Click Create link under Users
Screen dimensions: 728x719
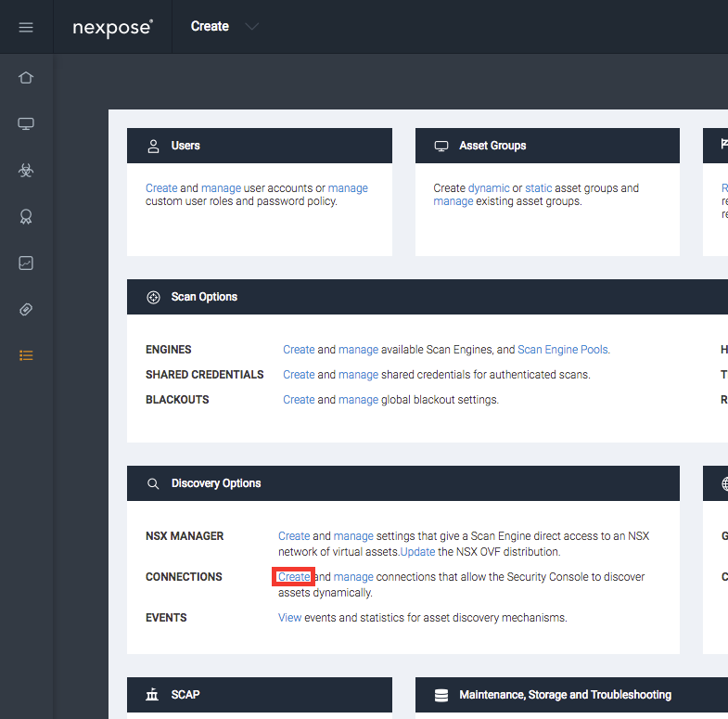coord(161,188)
